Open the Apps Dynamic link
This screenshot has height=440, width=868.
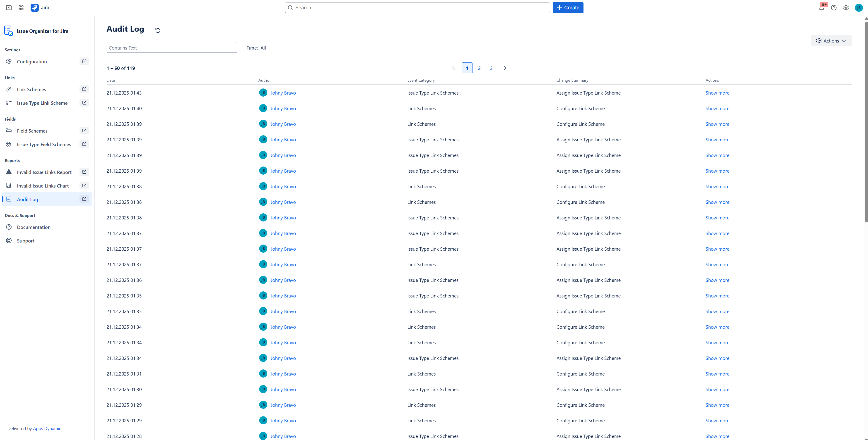pos(47,428)
